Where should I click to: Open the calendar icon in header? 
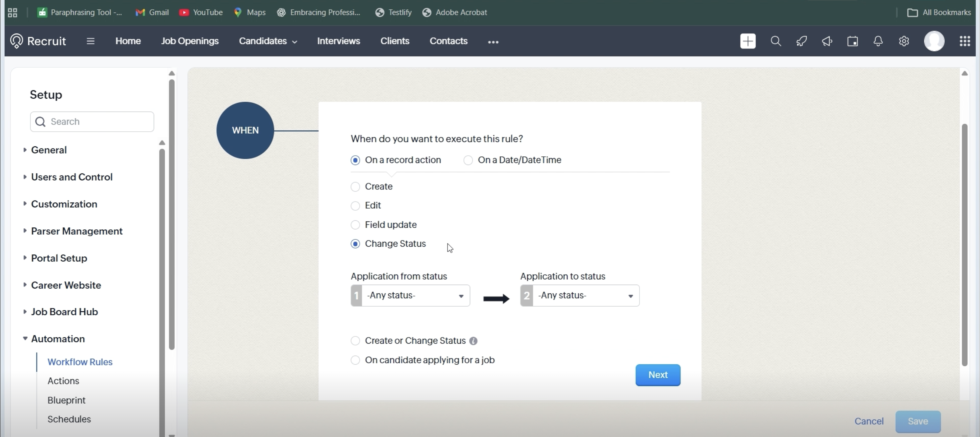coord(852,41)
